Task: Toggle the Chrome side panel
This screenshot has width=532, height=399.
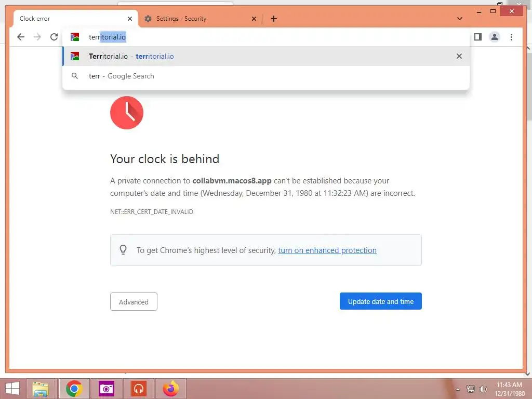Action: (478, 37)
